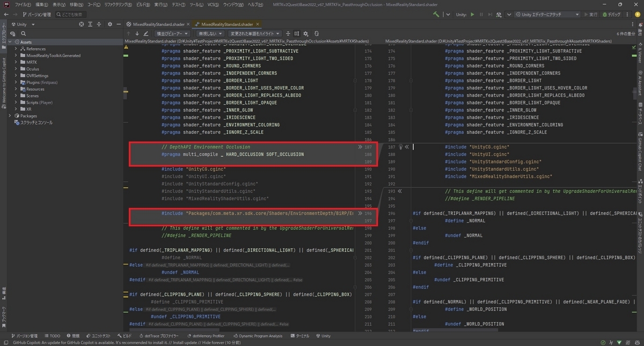Screen dimensions: 644x346
Task: Open the ビルド menu
Action: click(x=143, y=4)
